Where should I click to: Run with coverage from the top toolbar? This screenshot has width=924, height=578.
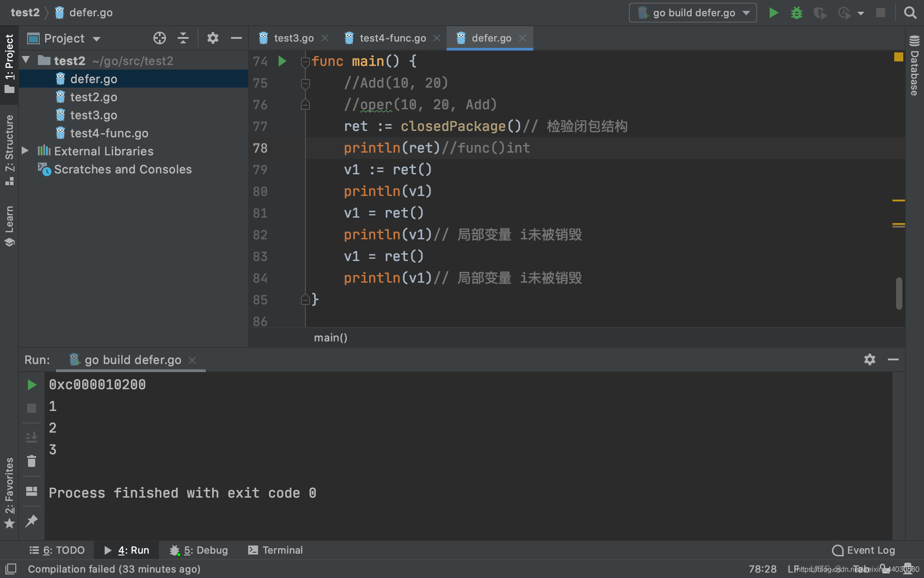point(820,13)
